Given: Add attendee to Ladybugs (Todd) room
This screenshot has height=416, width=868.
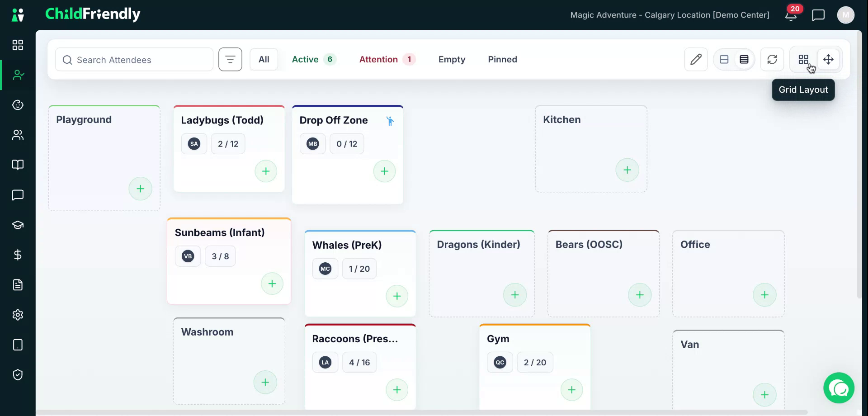Looking at the screenshot, I should coord(266,171).
